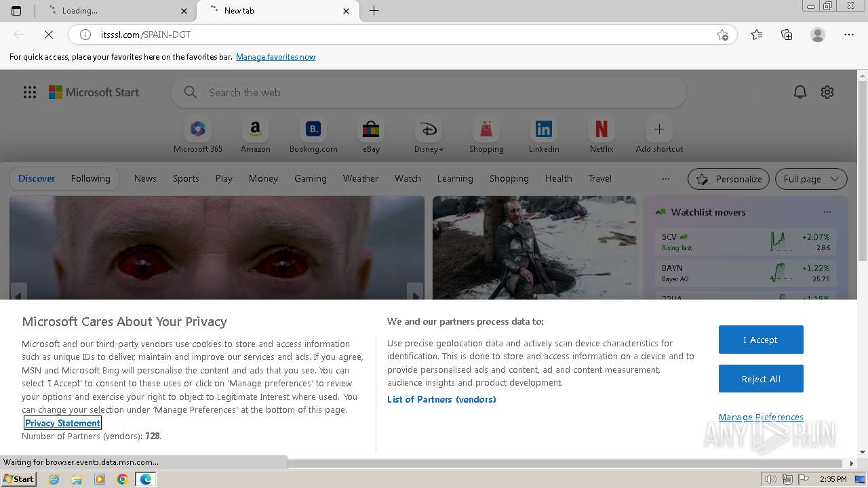View site information icon
The height and width of the screenshot is (488, 868).
85,35
